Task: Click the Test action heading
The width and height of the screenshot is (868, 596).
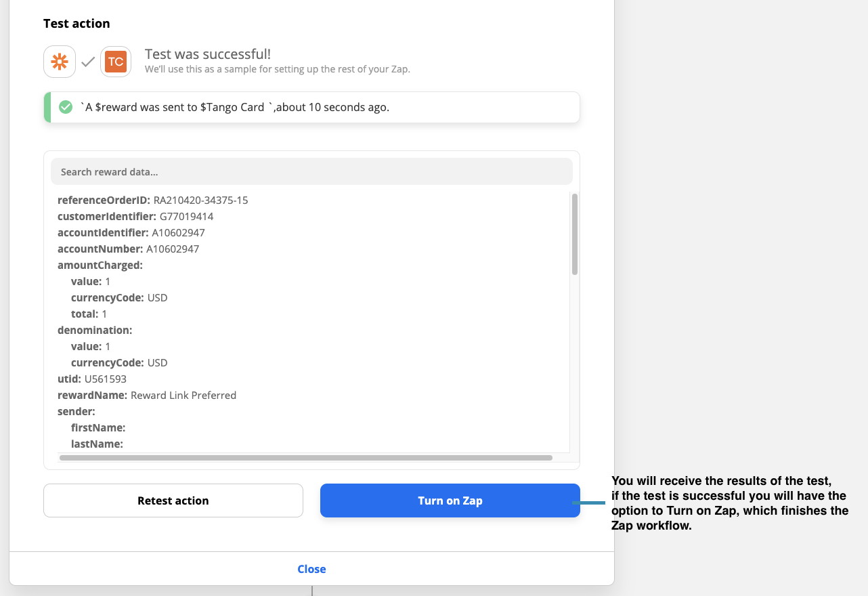Action: click(77, 23)
